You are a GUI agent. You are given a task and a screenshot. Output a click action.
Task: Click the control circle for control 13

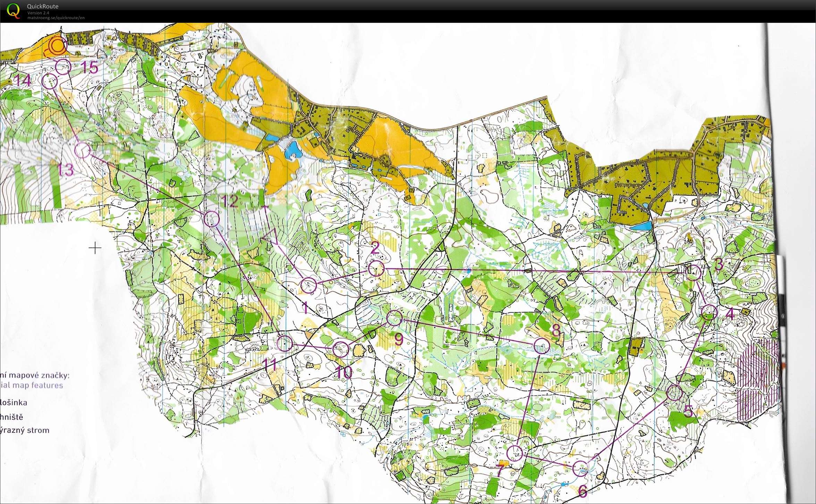pyautogui.click(x=83, y=151)
